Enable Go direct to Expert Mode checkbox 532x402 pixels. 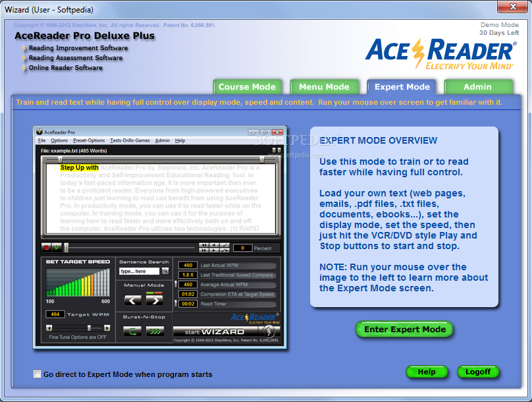pos(37,374)
